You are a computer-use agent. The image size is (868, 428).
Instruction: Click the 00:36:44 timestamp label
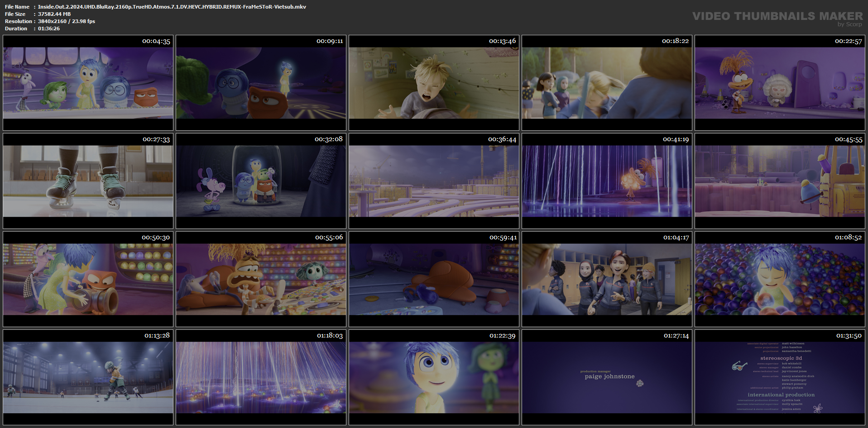click(502, 139)
